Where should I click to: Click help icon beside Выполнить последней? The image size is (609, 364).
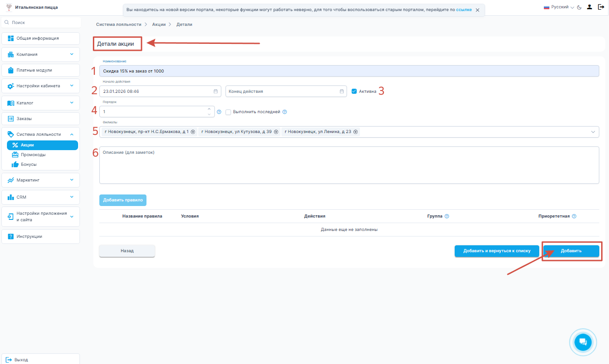(285, 112)
